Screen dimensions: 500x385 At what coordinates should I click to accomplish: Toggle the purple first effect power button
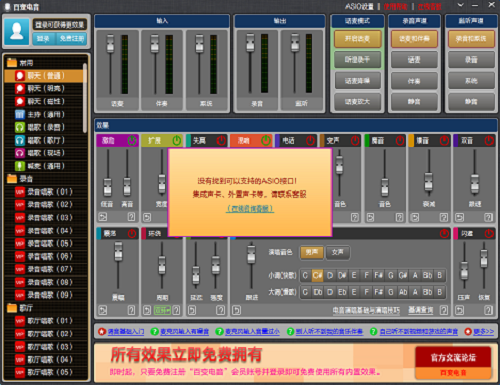132,141
